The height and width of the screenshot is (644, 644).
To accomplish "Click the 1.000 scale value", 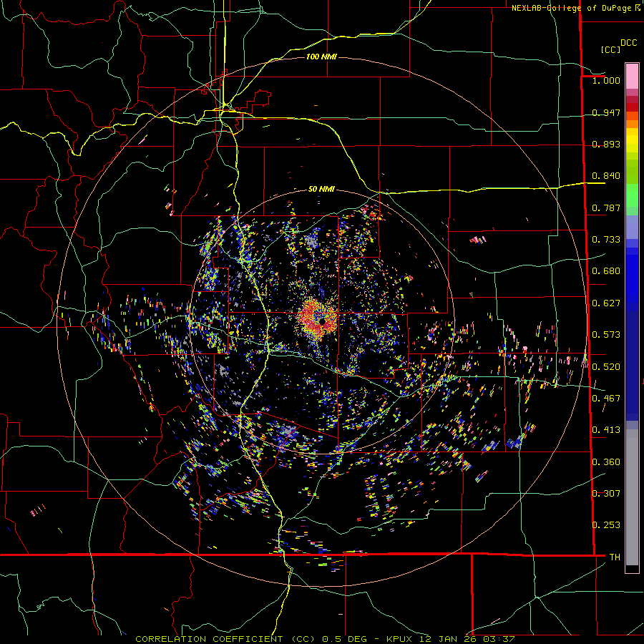I will (x=606, y=80).
